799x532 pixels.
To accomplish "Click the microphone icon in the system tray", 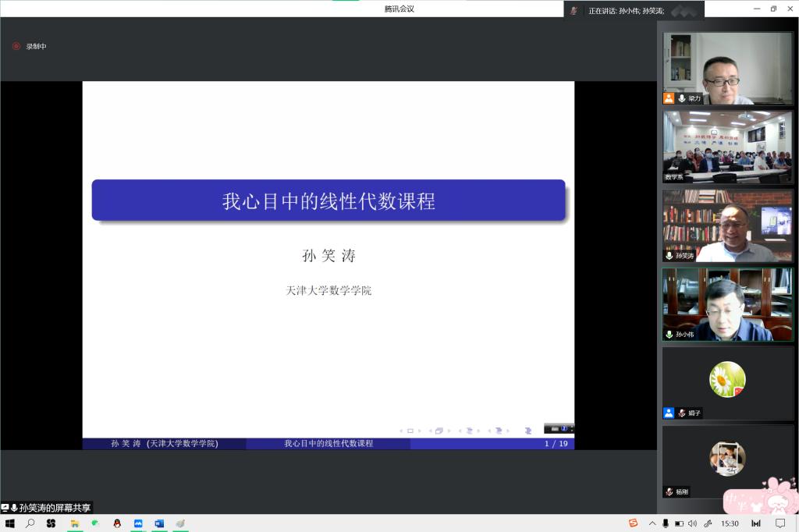I will click(x=666, y=523).
